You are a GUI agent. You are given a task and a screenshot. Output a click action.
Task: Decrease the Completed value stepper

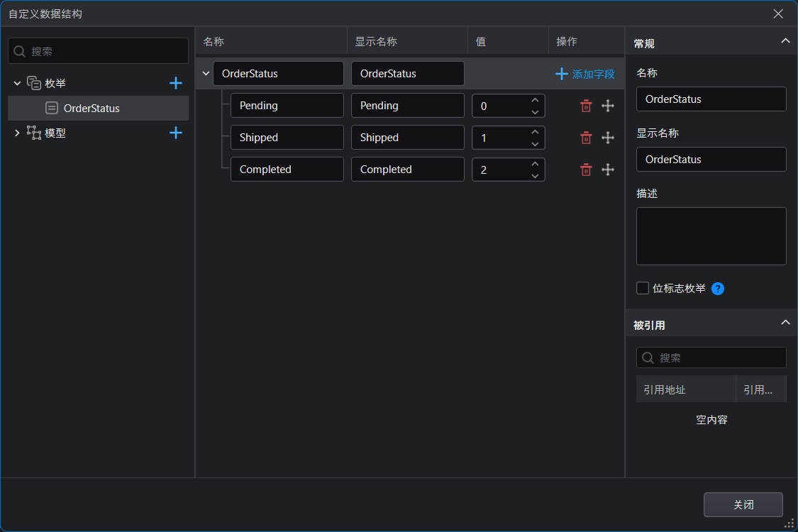pos(535,176)
